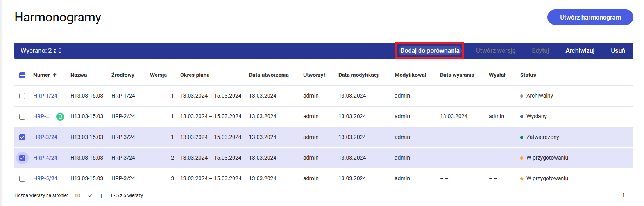Click the green badge icon beside HRP-2 row
Screen dimensions: 644x206
coord(60,116)
